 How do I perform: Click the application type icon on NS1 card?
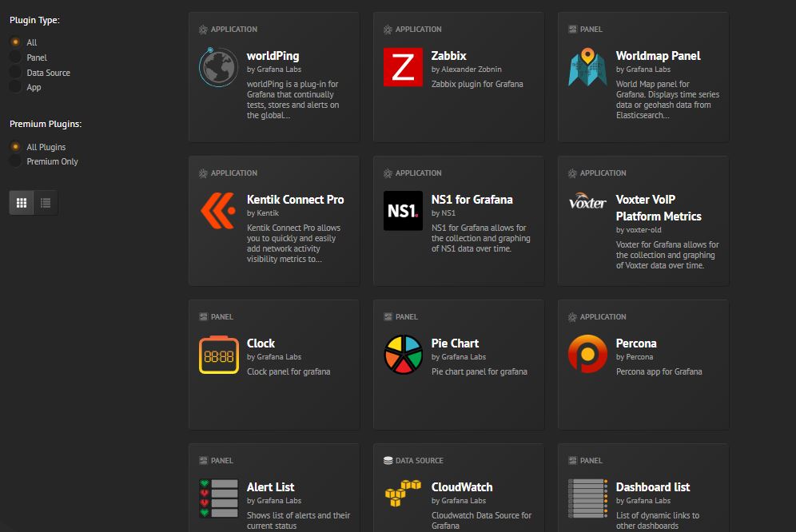(x=388, y=173)
